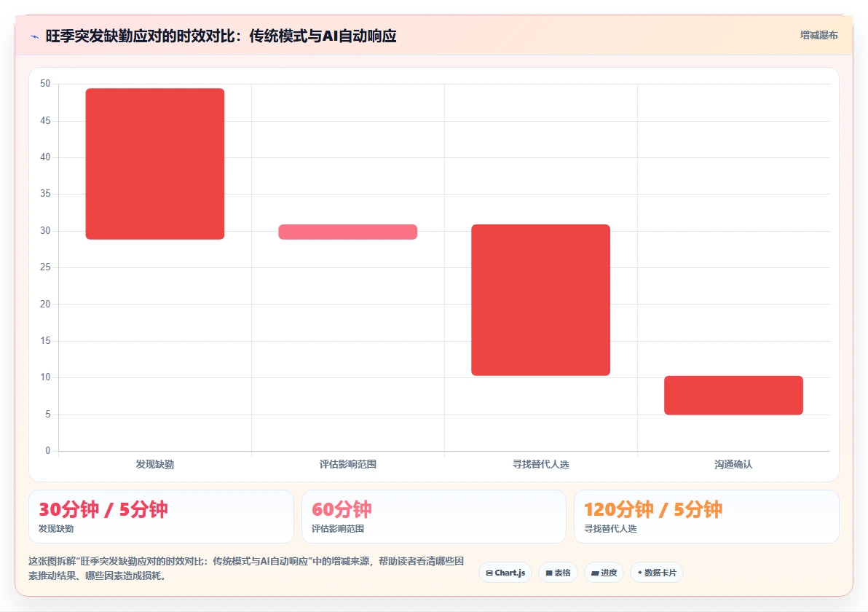Click the y-axis value 0
Viewport: 868px width, 612px height.
tap(47, 451)
